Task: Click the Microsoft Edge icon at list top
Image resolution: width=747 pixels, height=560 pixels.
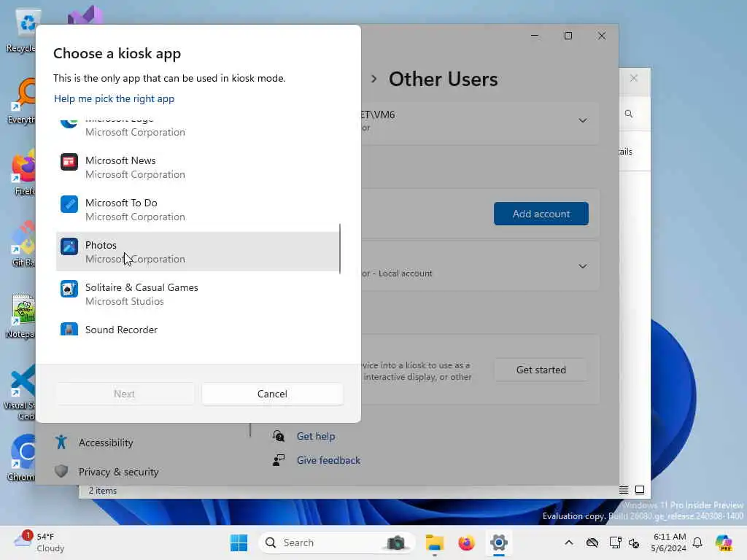Action: click(x=69, y=122)
